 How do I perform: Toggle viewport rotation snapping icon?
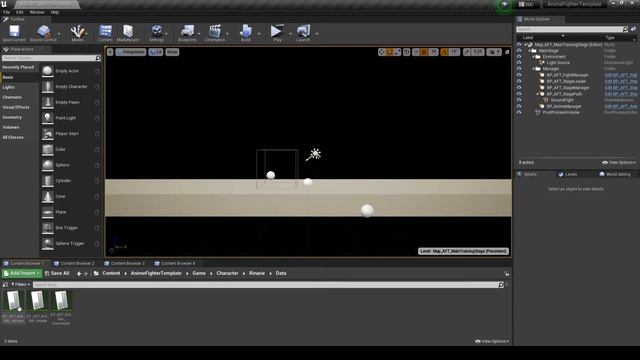(x=444, y=52)
